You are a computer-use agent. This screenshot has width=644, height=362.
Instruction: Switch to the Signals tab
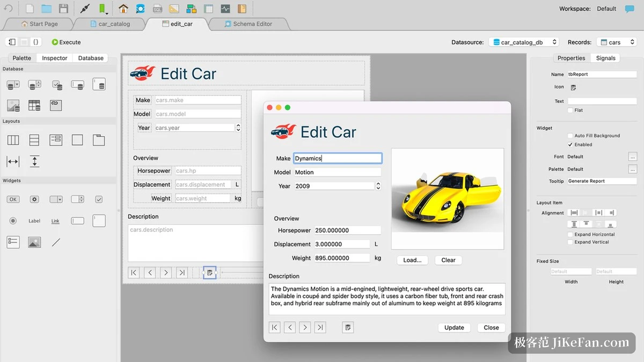(605, 58)
